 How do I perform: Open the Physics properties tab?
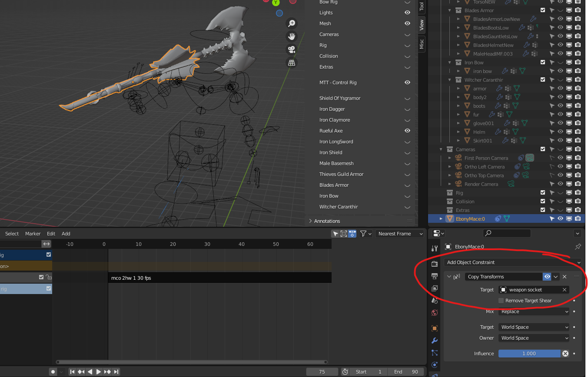click(x=434, y=364)
